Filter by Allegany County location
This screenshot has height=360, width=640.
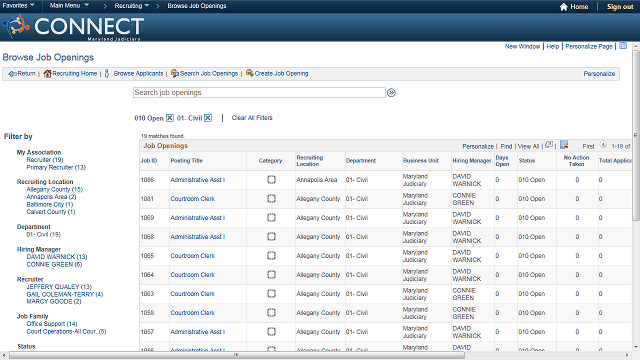tap(54, 189)
